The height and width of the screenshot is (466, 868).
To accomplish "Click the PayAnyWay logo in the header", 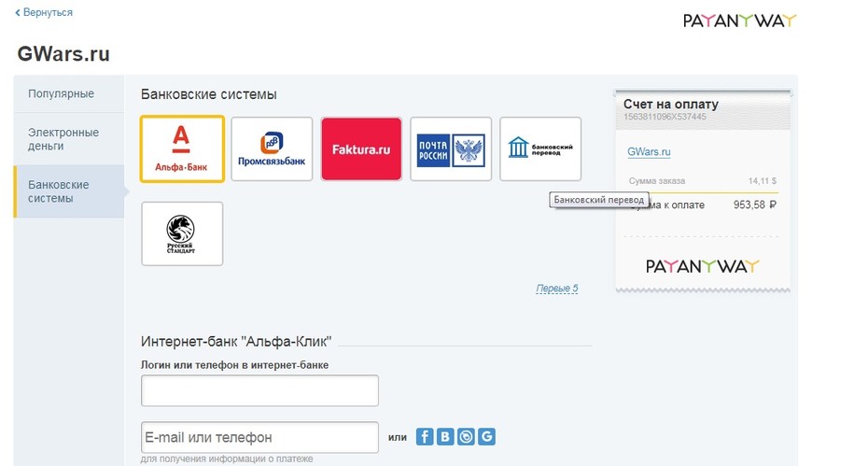I will (x=739, y=21).
